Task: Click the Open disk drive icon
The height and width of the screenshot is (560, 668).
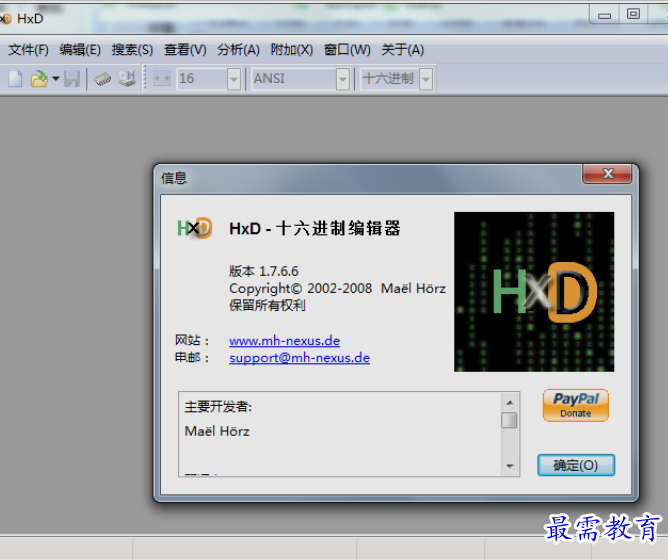Action: point(127,79)
